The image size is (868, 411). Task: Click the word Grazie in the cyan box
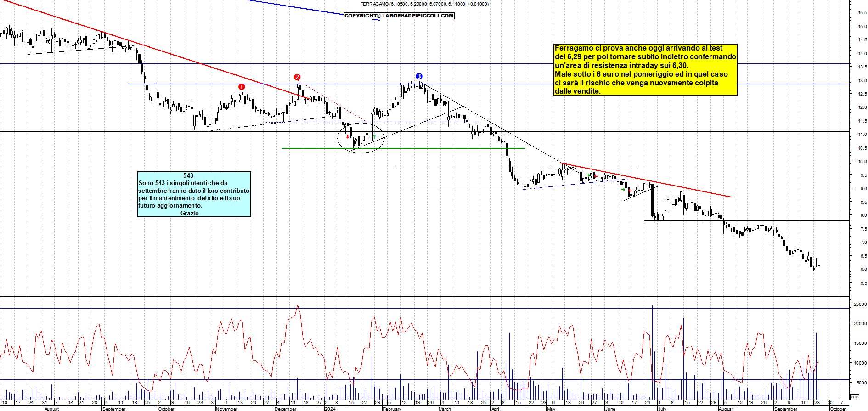click(x=189, y=213)
